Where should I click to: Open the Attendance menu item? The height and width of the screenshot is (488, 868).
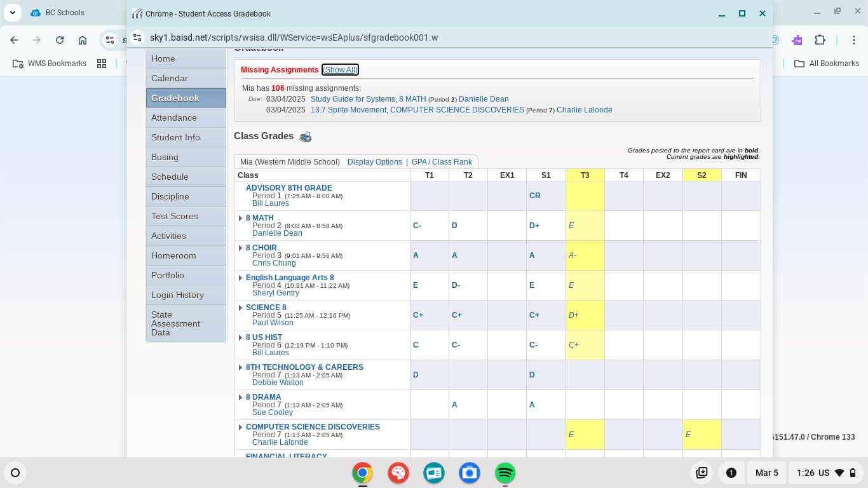click(x=173, y=118)
